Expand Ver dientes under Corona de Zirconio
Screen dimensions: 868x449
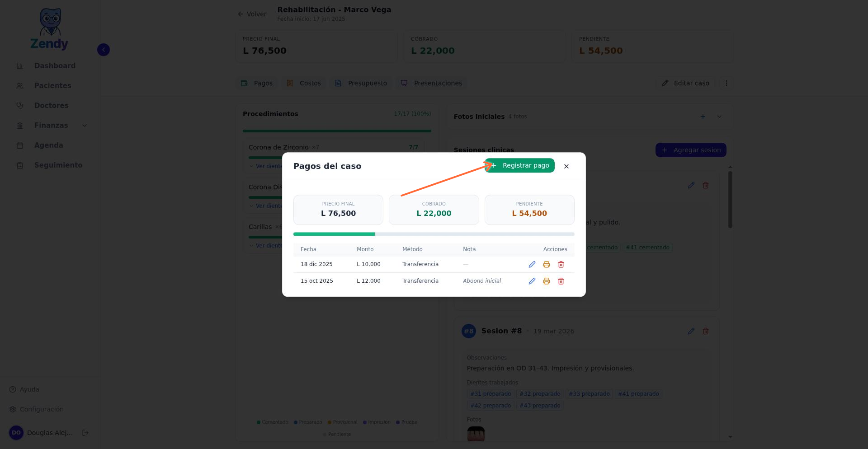click(x=267, y=166)
